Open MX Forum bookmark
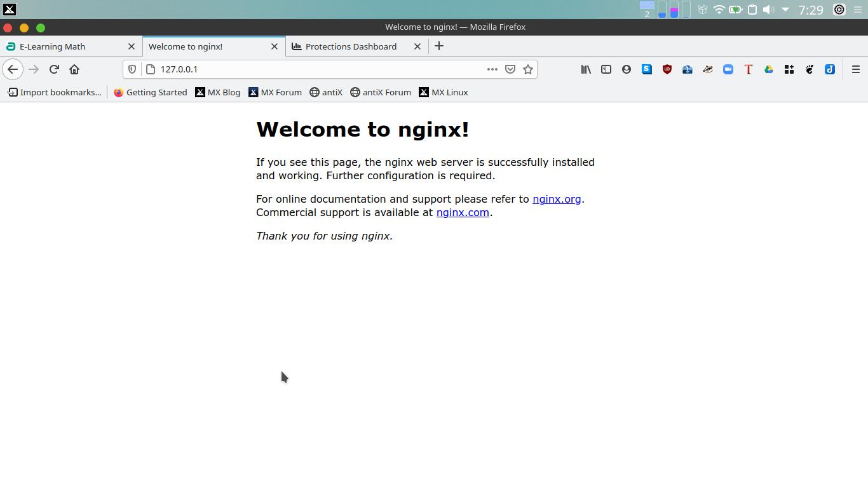The height and width of the screenshot is (488, 868). point(275,92)
